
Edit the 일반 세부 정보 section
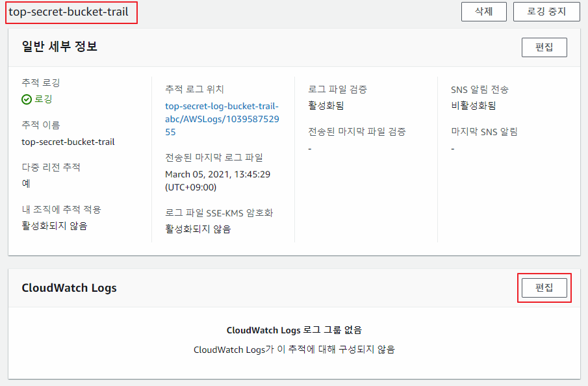pyautogui.click(x=544, y=47)
